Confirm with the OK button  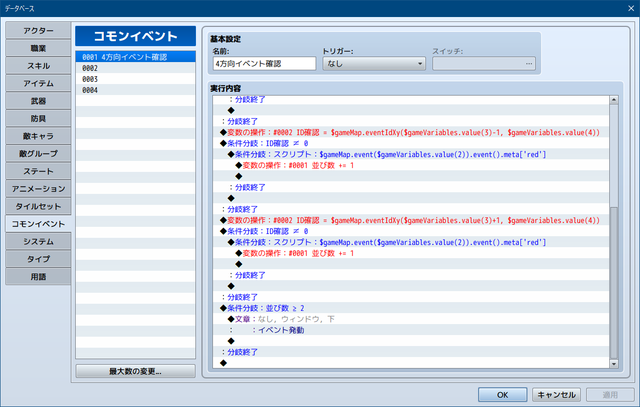(x=502, y=394)
